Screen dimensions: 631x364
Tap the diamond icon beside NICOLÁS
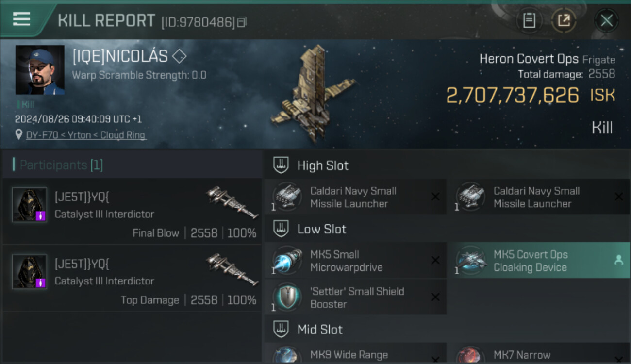(179, 57)
